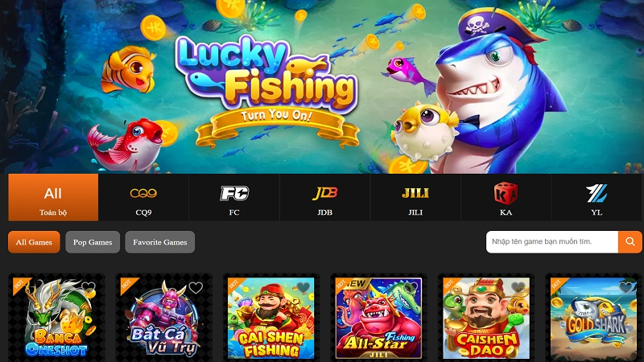Click the orange search magnifier button
The height and width of the screenshot is (362, 644).
[630, 242]
